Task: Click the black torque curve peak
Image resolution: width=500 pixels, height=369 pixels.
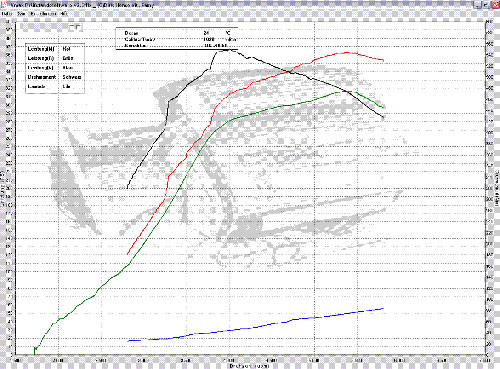Action: click(228, 50)
